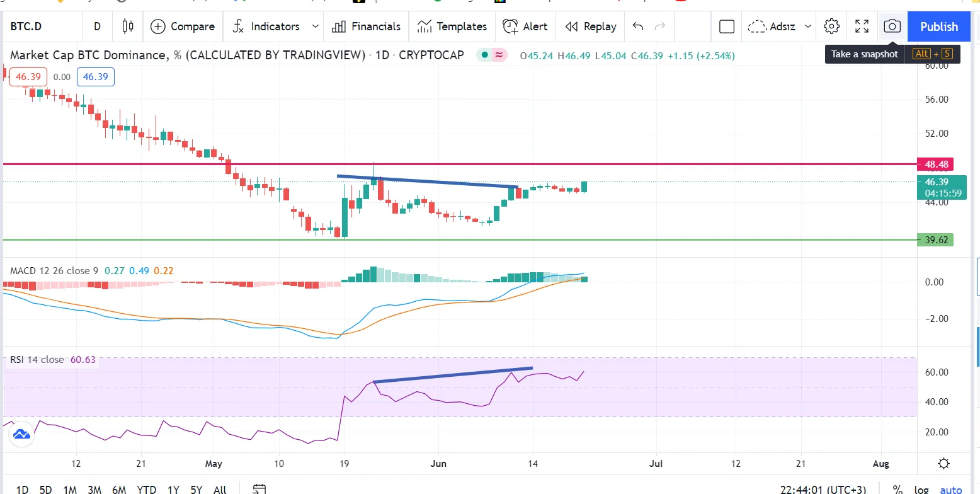Publish the chart idea
Viewport: 980px width, 494px height.
[x=939, y=26]
